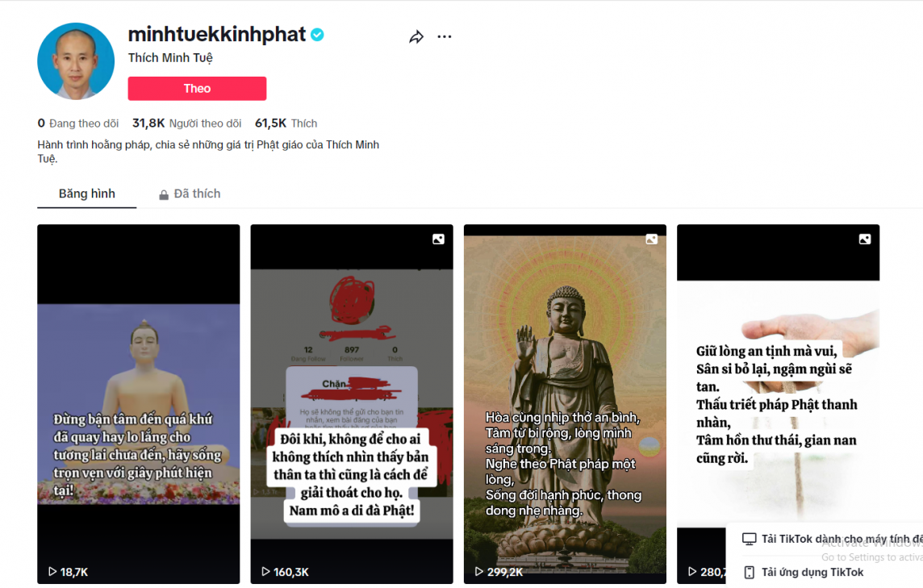Open the seated Buddha video with 18,7K views

tap(138, 404)
